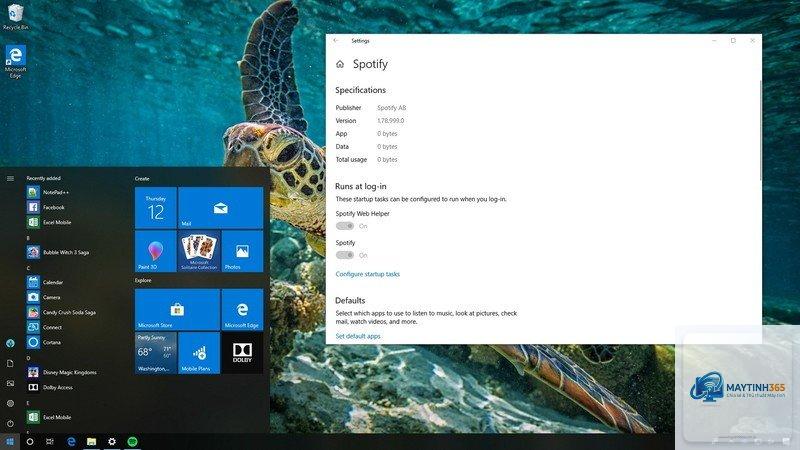Toggle Spotify Web Helper startup switch
Viewport: 800px width, 450px height.
(x=345, y=226)
